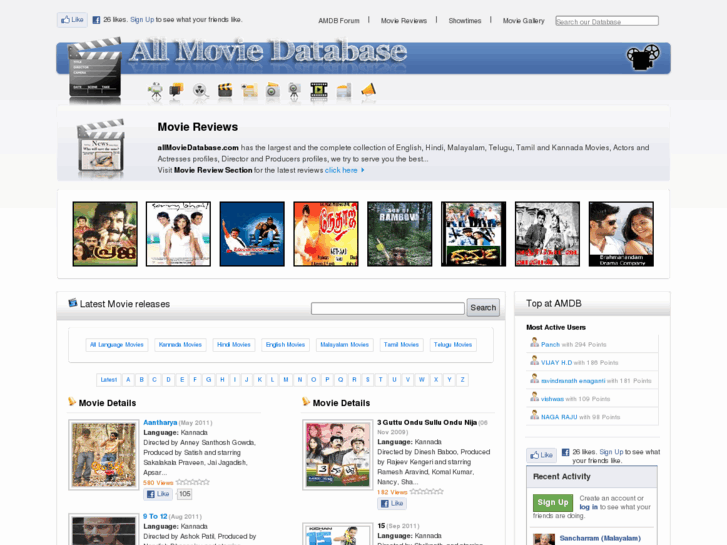Click the ticket toolbar icon
The width and height of the screenshot is (727, 545).
(x=249, y=90)
